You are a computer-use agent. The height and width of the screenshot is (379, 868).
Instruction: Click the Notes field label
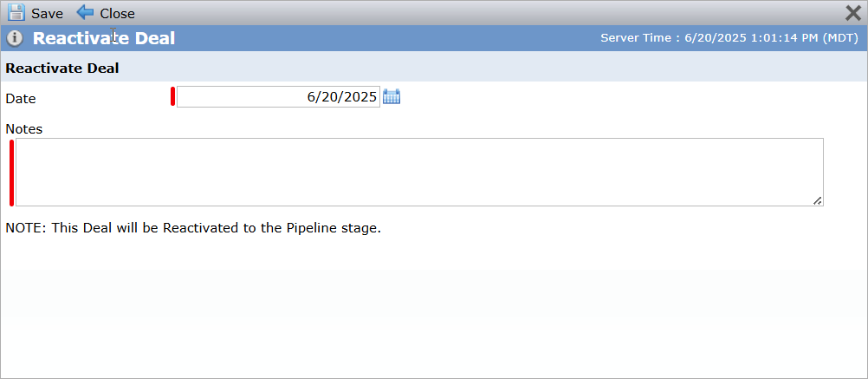coord(23,128)
